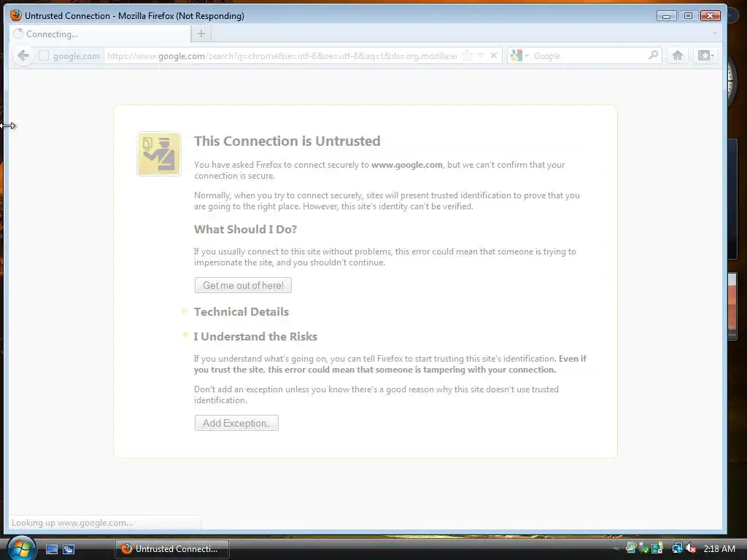Click the Show Desktop quick launch icon

[x=52, y=549]
